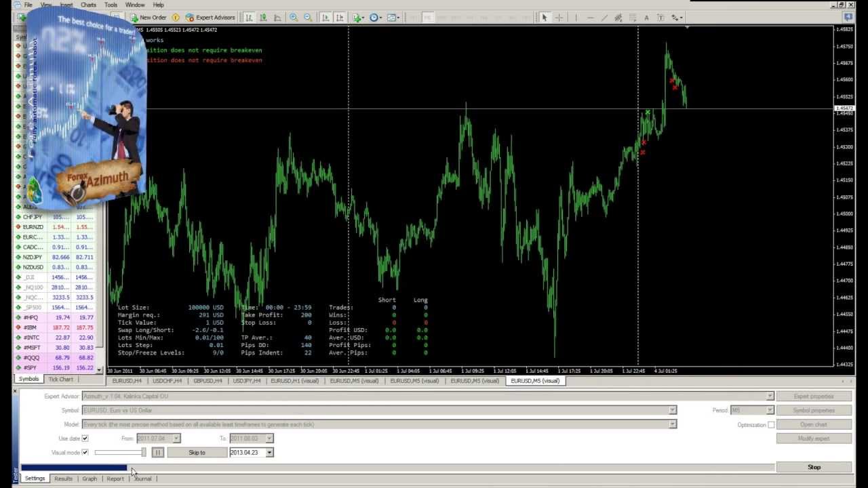Zoom in on the chart
The width and height of the screenshot is (868, 488).
point(294,17)
